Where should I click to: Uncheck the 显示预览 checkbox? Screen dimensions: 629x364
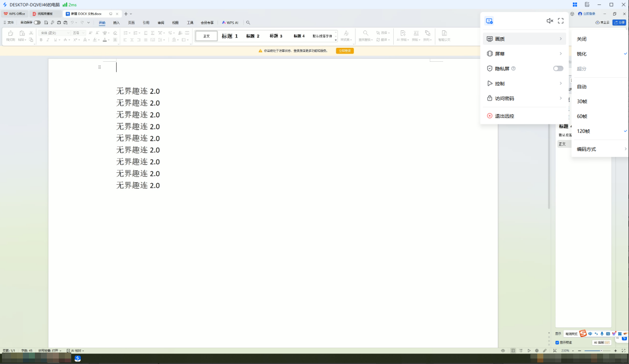[x=557, y=343]
